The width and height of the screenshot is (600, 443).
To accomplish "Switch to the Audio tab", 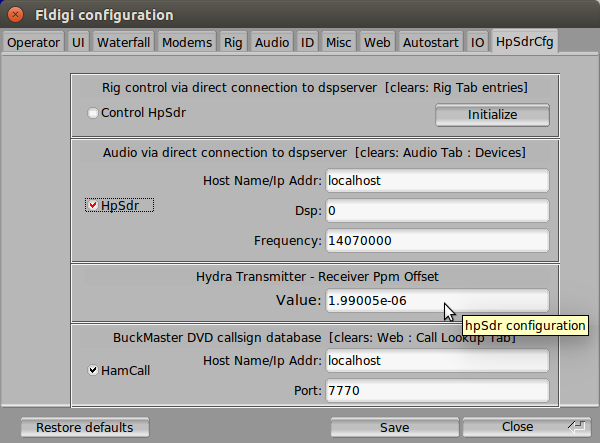I will (x=272, y=42).
